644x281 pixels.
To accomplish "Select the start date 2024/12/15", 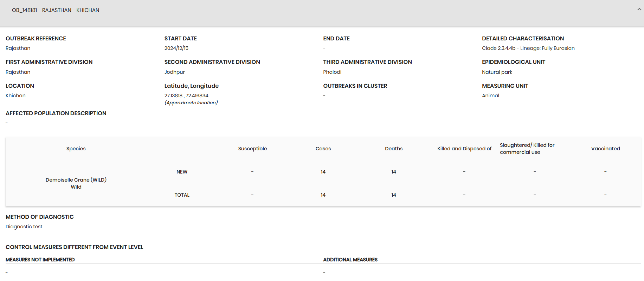I will coord(176,48).
